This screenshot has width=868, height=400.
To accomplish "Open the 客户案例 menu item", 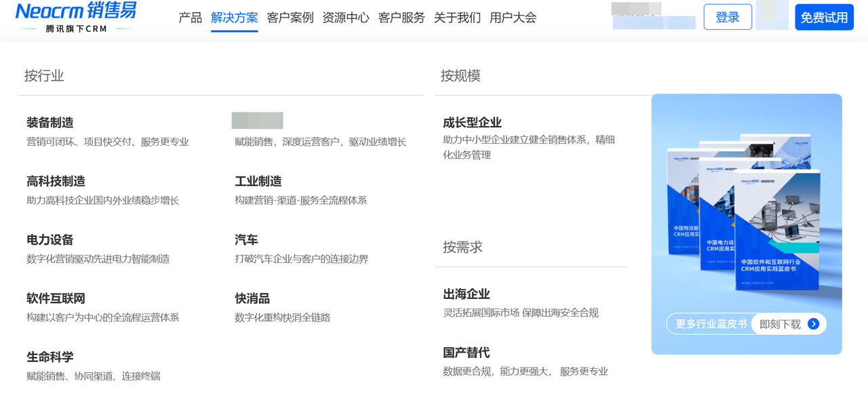I will [289, 18].
